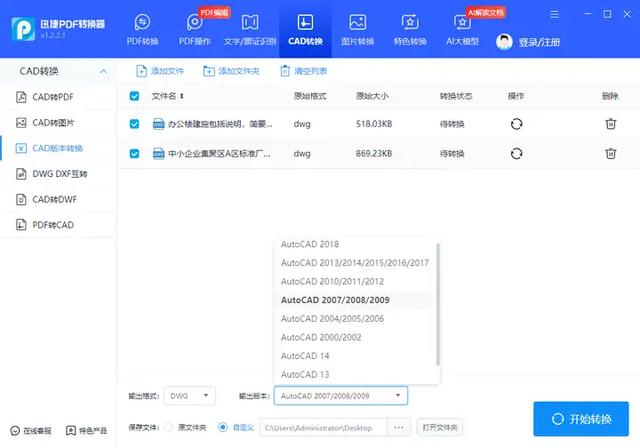Open the 输出格式 DWG dropdown

189,396
